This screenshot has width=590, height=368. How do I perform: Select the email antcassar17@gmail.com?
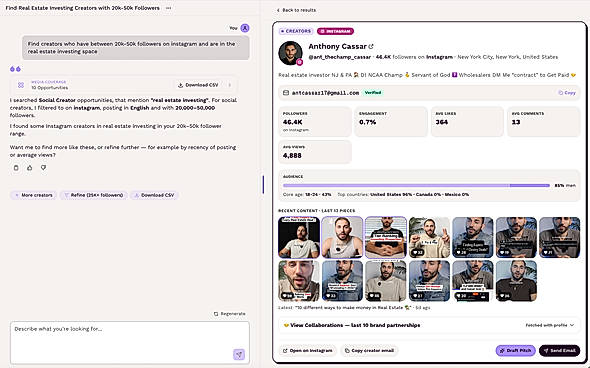325,93
